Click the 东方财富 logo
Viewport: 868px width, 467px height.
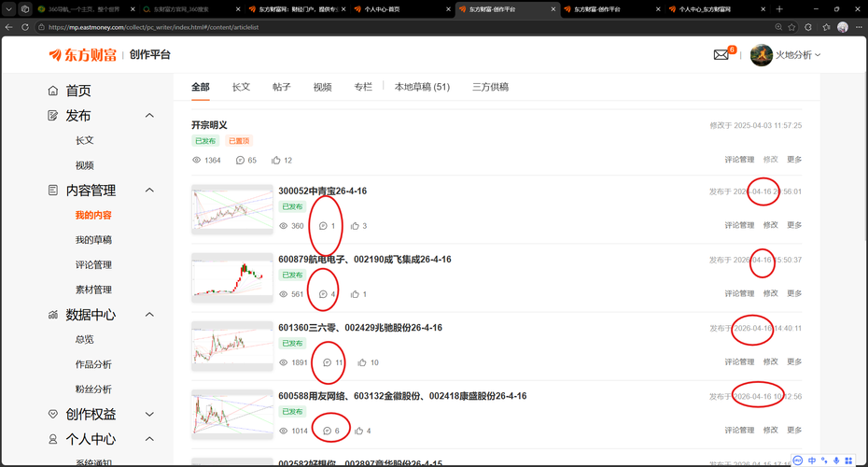(x=83, y=55)
